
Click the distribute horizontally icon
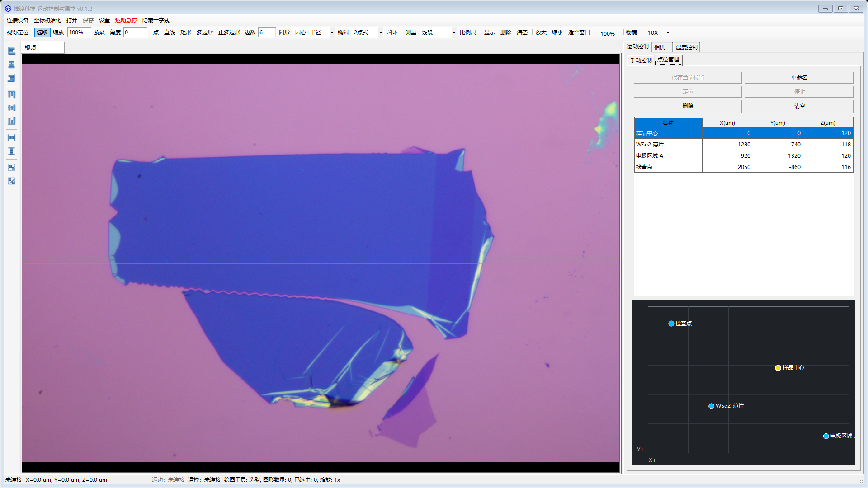tap(12, 137)
